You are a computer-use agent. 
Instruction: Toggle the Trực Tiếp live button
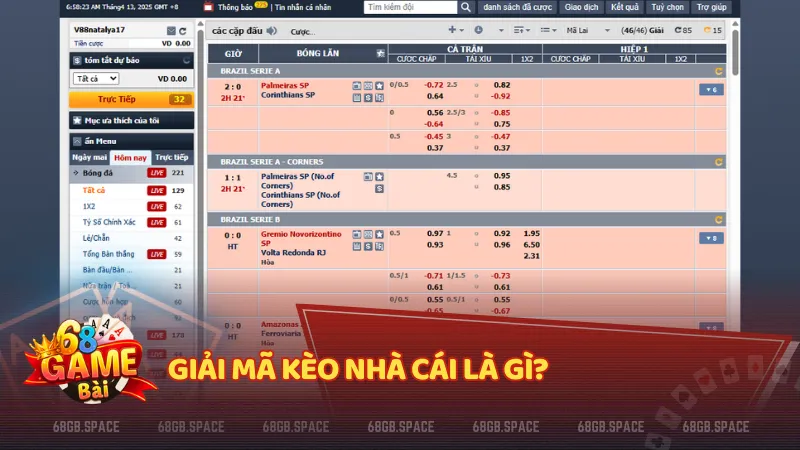tap(131, 99)
